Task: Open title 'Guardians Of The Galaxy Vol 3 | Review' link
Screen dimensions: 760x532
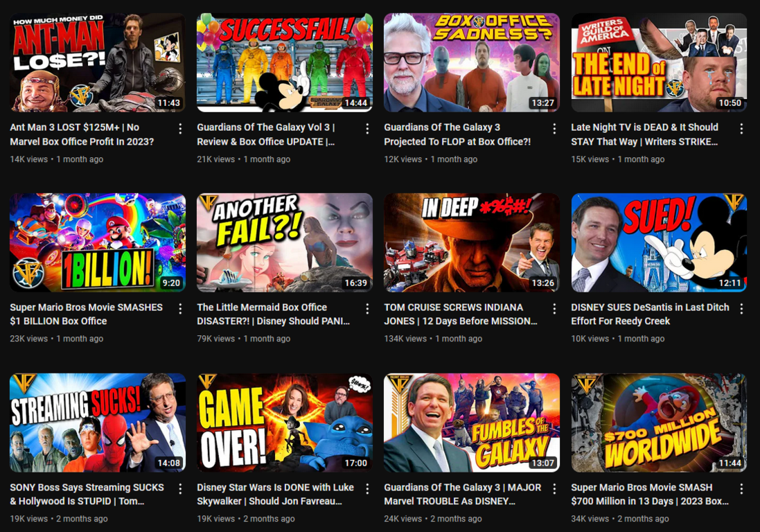Action: [x=265, y=134]
